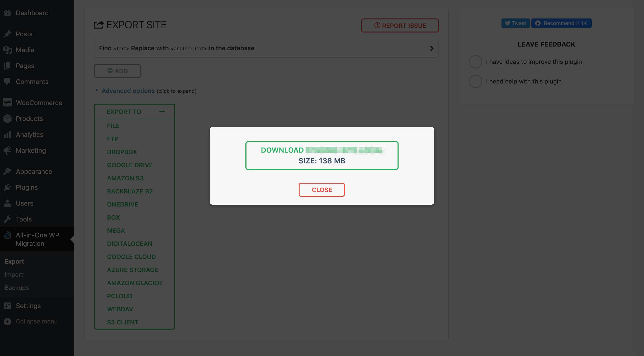The image size is (644, 356).
Task: Click the Backups link in sidebar
Action: [x=17, y=288]
